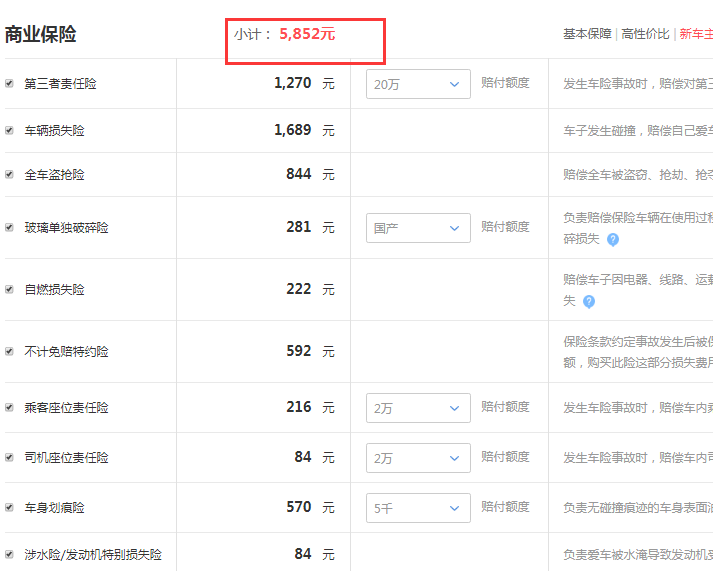
Task: Click 赔付额度 label beside 20万 dropdown
Action: tap(505, 83)
